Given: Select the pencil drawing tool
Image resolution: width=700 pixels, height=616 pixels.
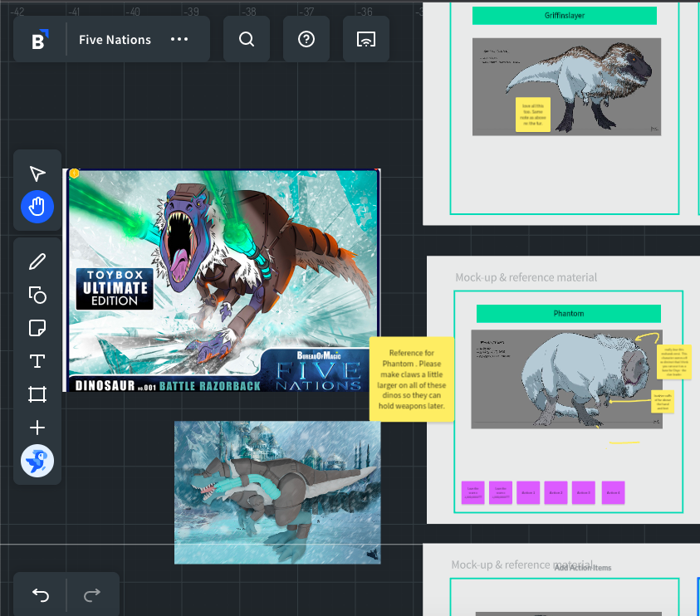Looking at the screenshot, I should (37, 262).
